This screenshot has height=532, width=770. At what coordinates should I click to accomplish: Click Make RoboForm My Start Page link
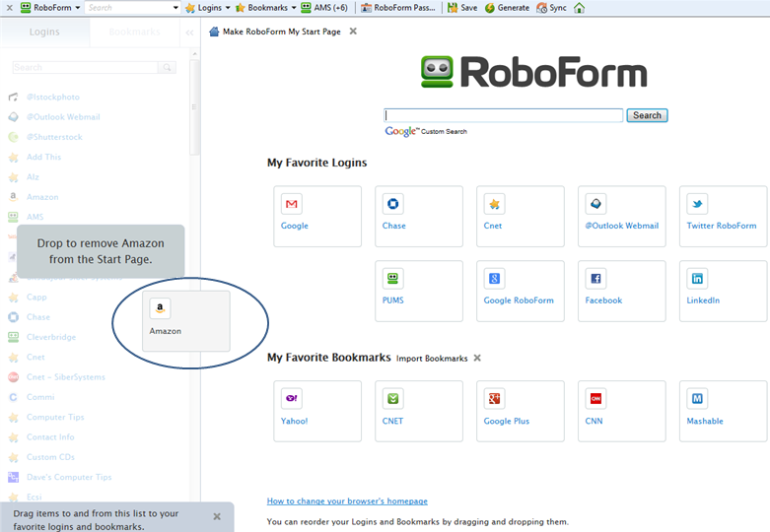281,32
